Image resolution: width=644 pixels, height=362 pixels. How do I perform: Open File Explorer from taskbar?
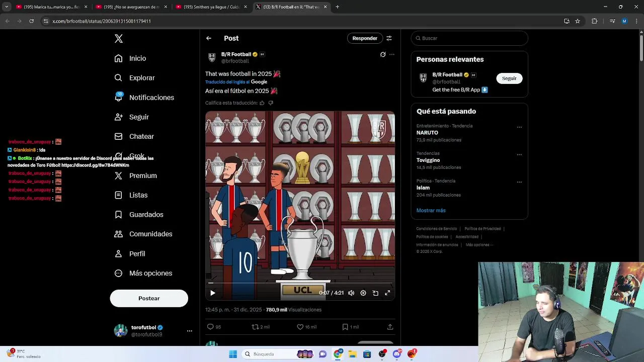pos(353,354)
